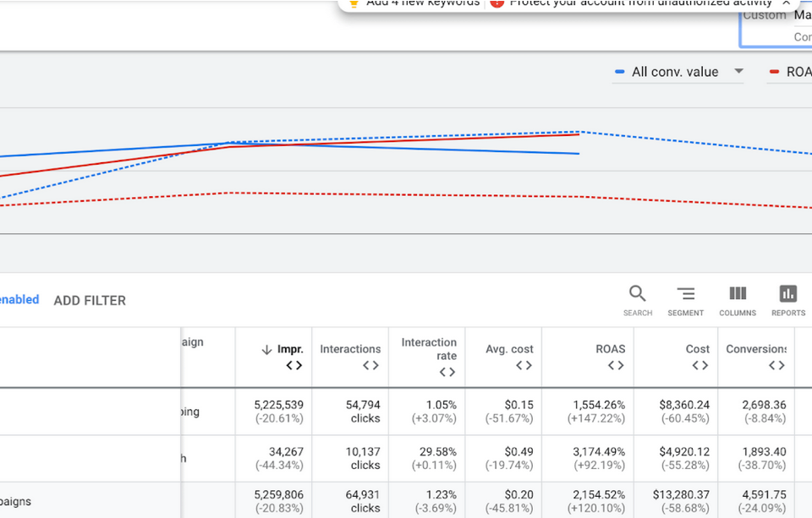This screenshot has width=812, height=518.
Task: Click the Impr. column resize arrows
Action: (x=294, y=365)
